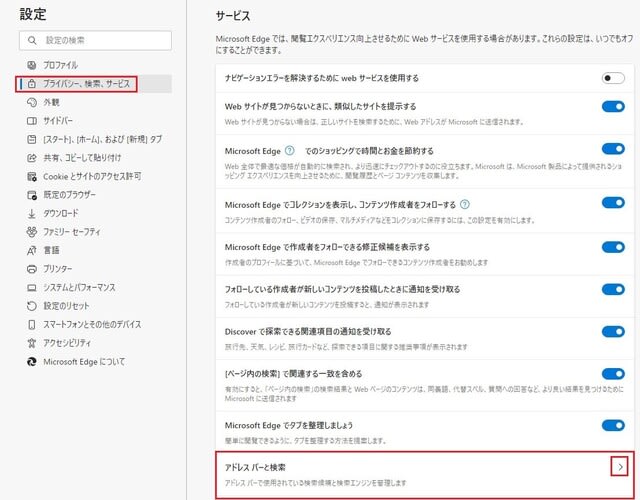
Task: Click the [スタート]、[ホーム] tab page icon
Action: 31,139
